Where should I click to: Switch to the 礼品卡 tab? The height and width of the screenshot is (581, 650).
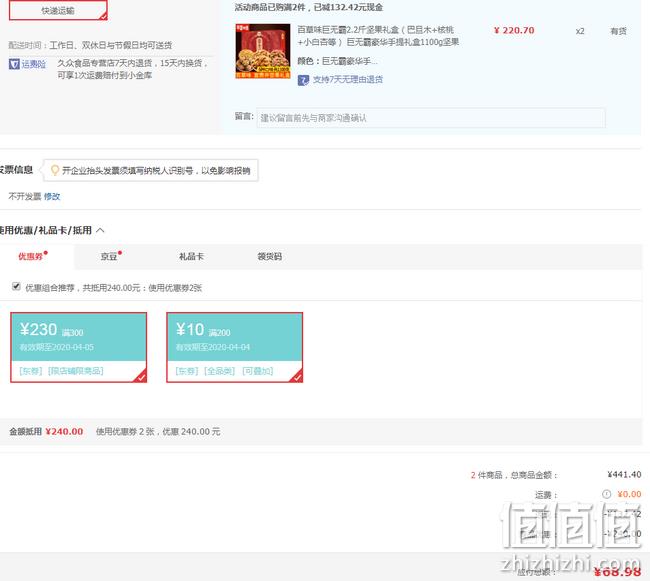point(192,256)
